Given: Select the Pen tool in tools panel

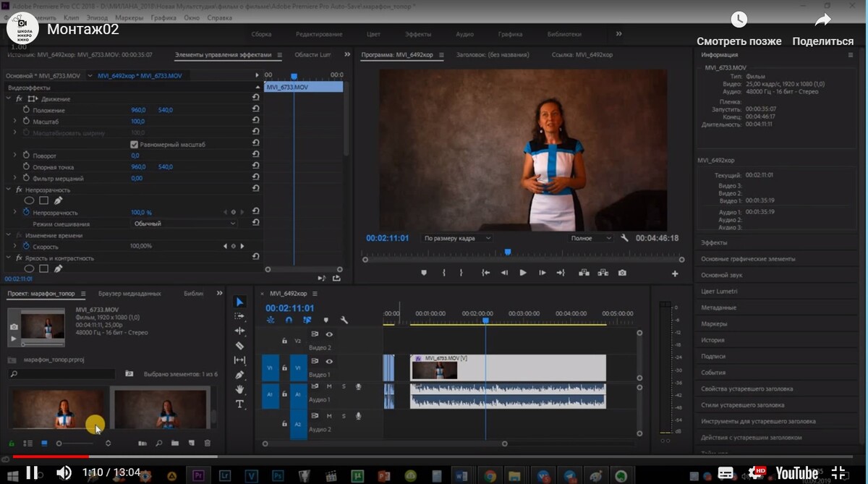Looking at the screenshot, I should (x=240, y=375).
